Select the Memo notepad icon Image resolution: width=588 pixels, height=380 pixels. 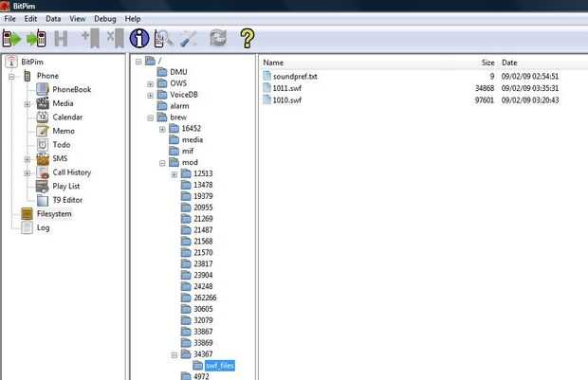43,131
